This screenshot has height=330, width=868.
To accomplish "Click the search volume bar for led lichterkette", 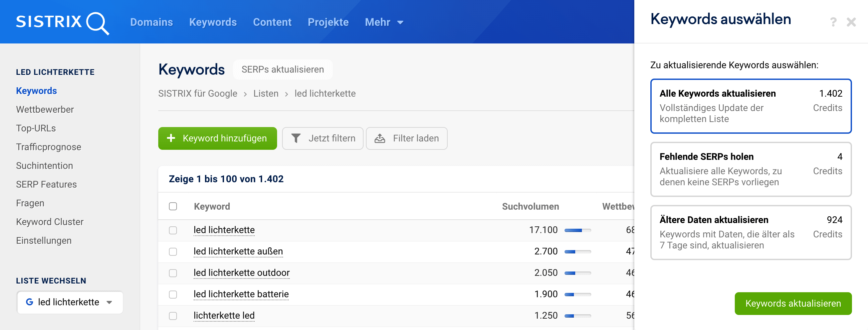I will [578, 230].
